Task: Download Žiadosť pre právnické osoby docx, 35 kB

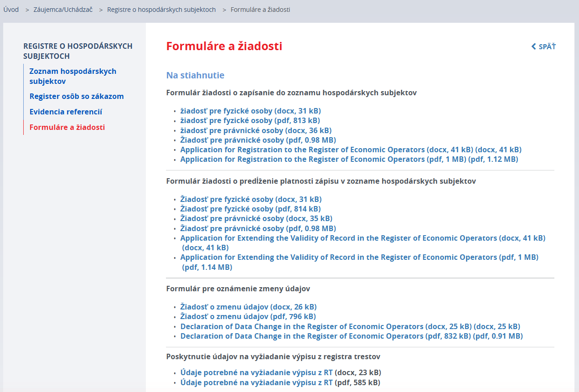Action: pyautogui.click(x=256, y=218)
